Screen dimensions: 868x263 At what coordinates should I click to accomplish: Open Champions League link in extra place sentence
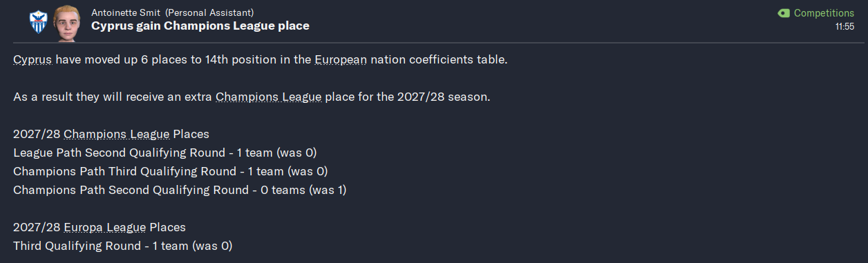click(x=269, y=97)
